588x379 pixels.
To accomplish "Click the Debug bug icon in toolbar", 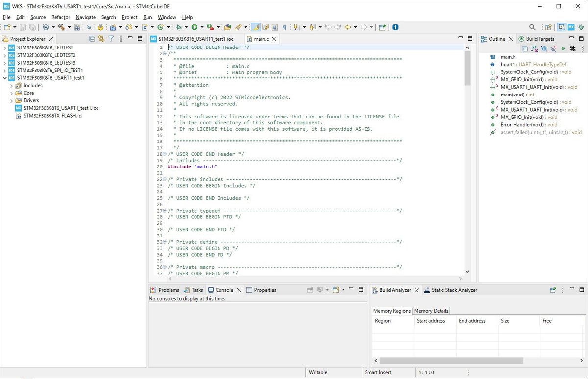I will (179, 27).
